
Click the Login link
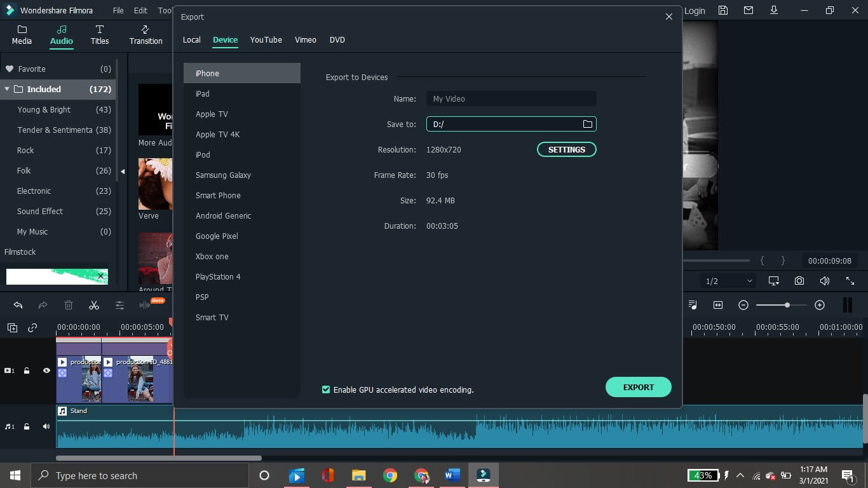(695, 10)
